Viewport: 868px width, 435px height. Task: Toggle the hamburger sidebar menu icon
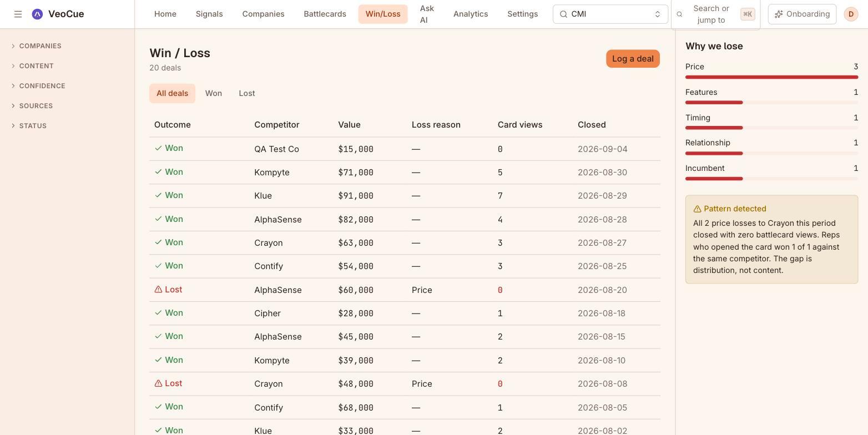[18, 14]
